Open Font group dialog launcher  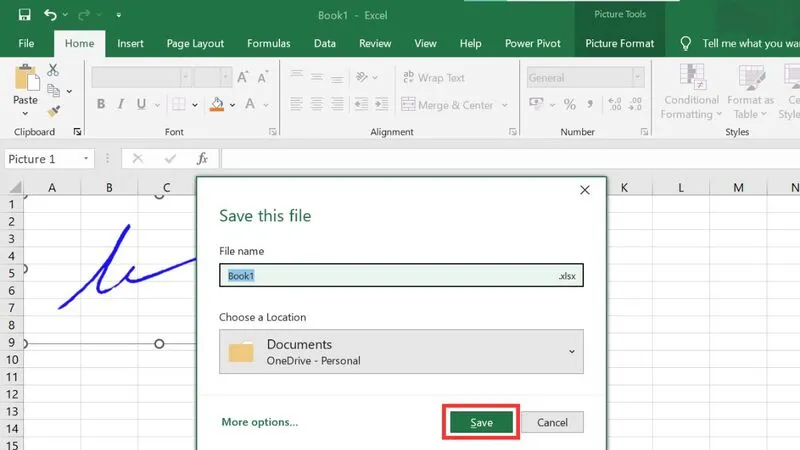(x=273, y=132)
